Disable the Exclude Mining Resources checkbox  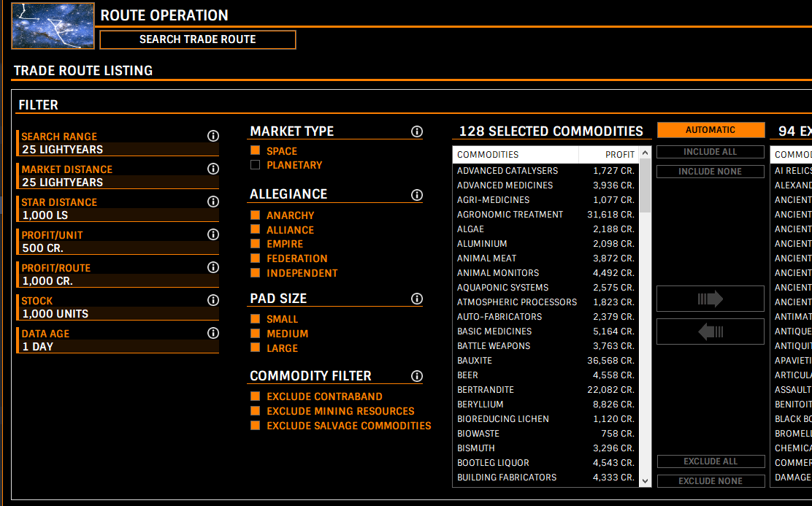(256, 410)
